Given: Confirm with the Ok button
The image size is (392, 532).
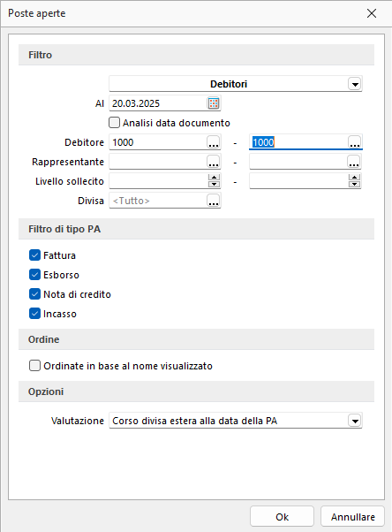Looking at the screenshot, I should pyautogui.click(x=282, y=517).
